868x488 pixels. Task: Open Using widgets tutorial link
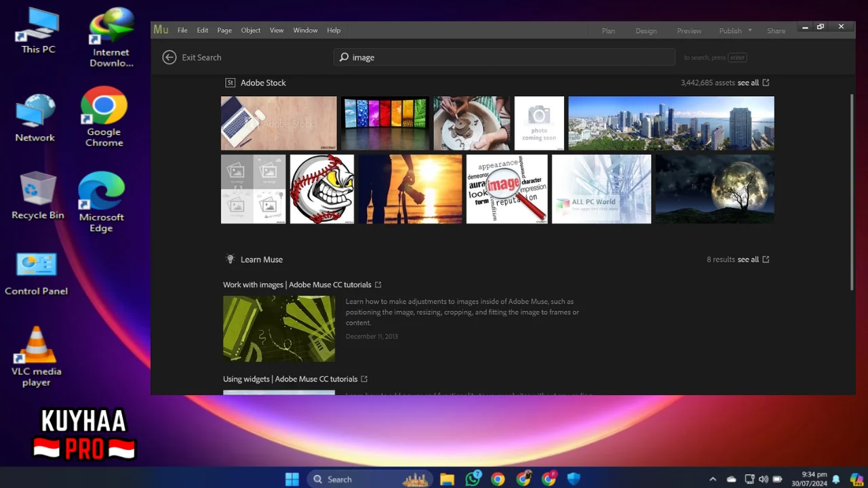(290, 379)
